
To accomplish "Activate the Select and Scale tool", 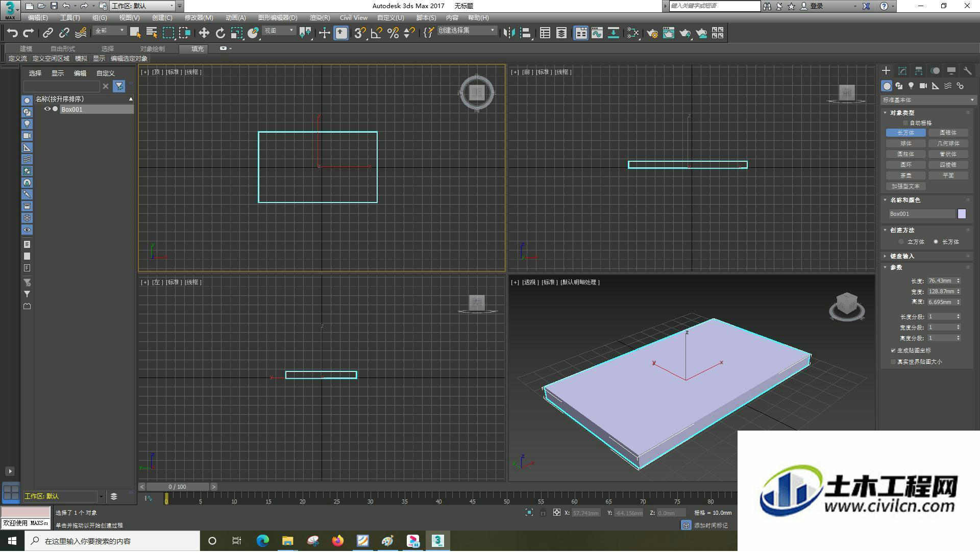I will [x=236, y=33].
